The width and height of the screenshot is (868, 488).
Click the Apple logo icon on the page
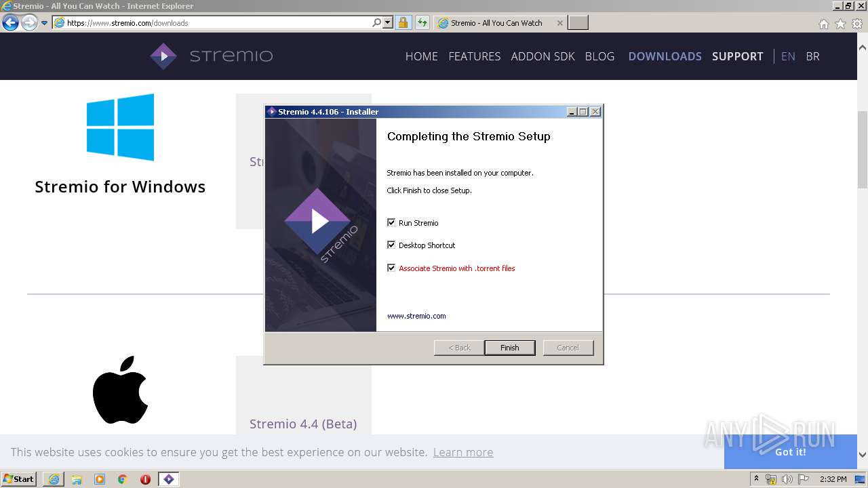point(120,390)
